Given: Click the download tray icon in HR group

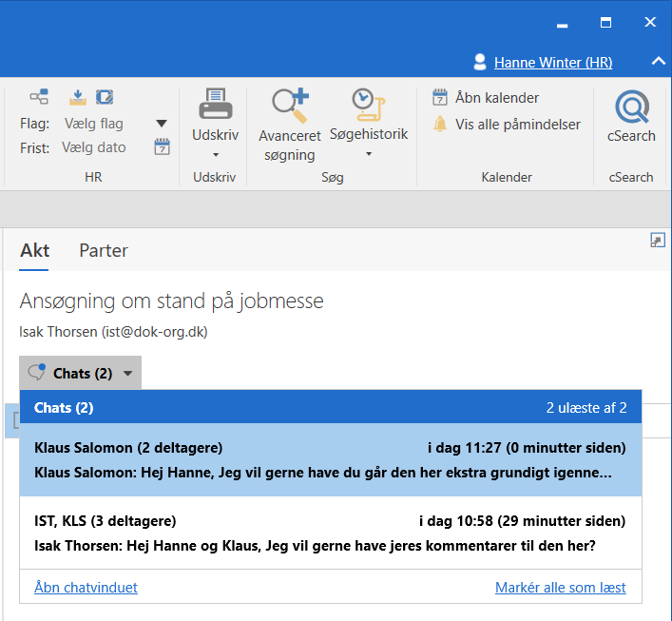Looking at the screenshot, I should pyautogui.click(x=78, y=96).
